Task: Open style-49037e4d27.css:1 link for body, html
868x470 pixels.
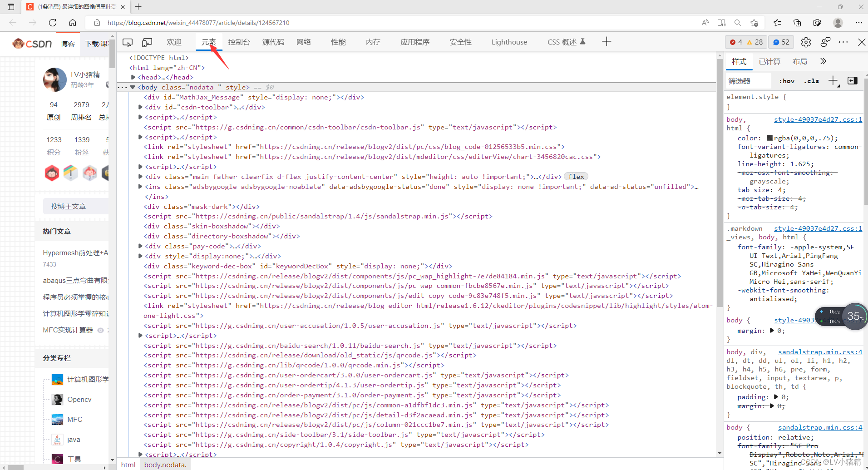Action: pos(818,119)
